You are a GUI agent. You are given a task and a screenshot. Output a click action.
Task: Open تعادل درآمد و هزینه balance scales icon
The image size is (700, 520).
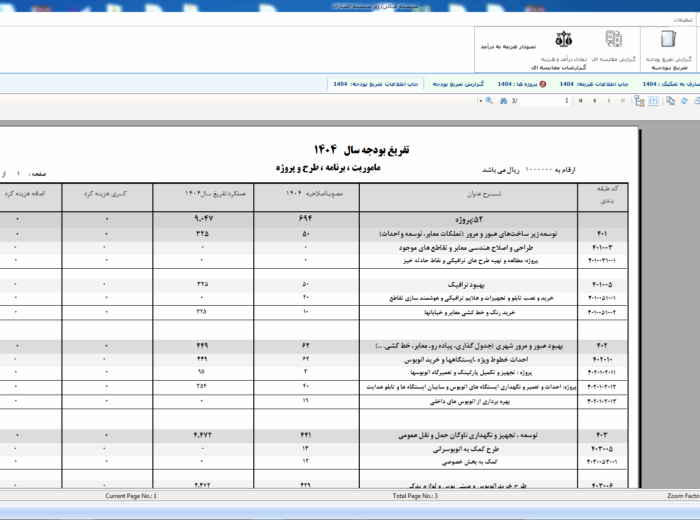point(563,43)
